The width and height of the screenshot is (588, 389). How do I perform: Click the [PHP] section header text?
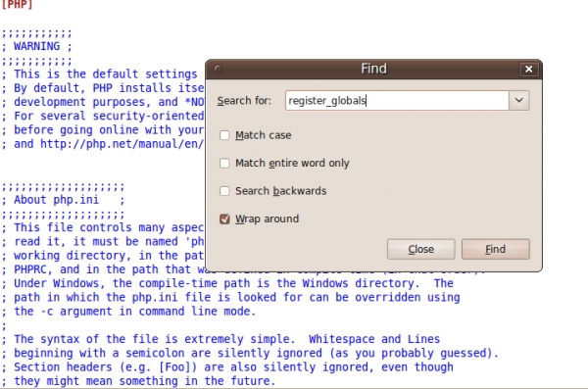17,5
